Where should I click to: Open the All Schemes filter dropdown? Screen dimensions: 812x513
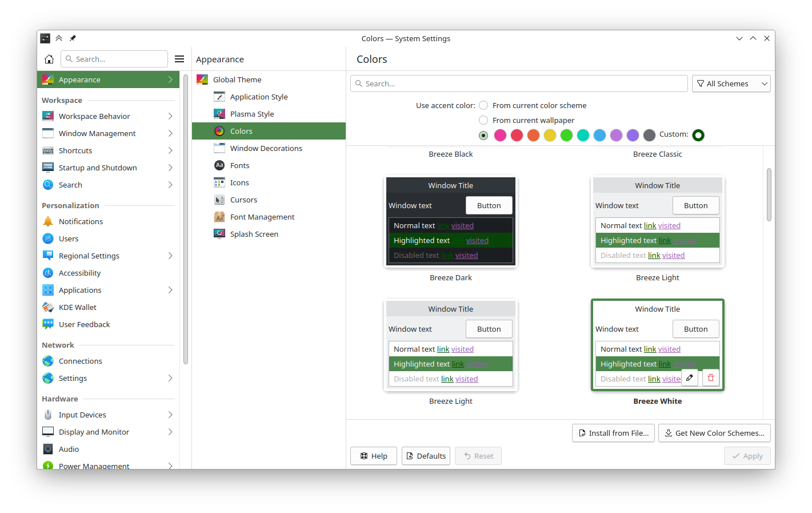(731, 83)
